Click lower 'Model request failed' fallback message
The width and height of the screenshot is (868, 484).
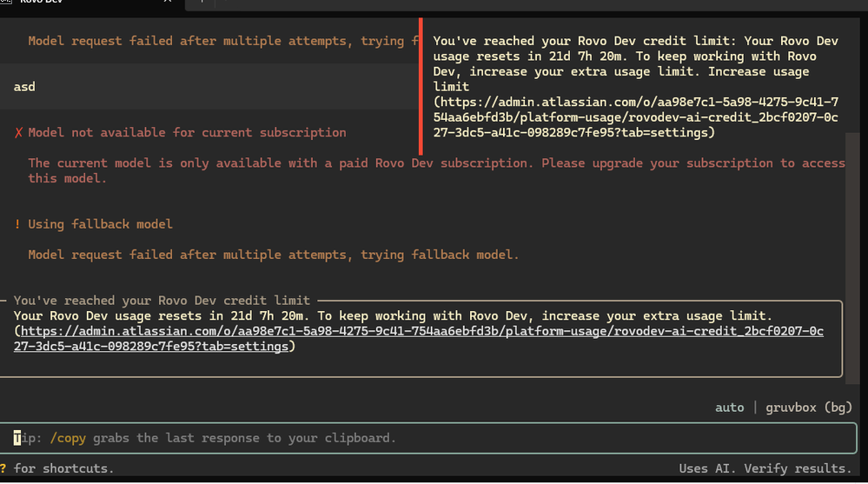point(274,255)
